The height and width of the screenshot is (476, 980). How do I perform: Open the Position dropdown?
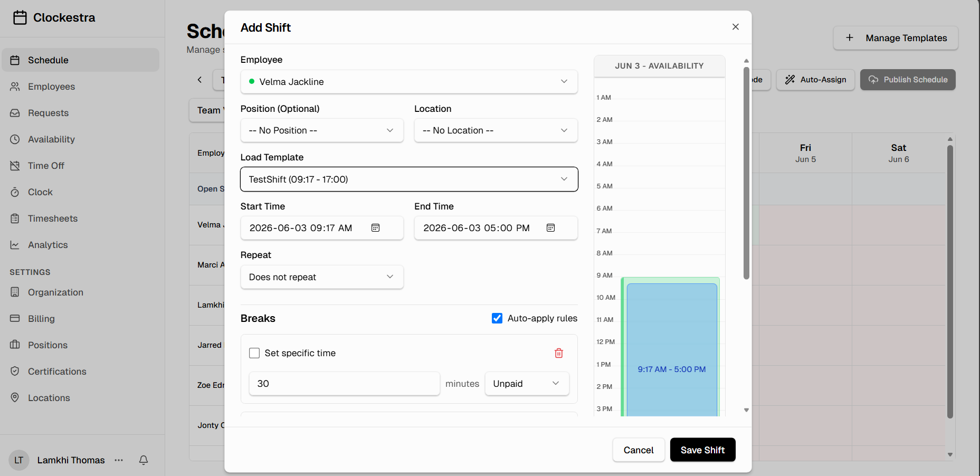pos(322,130)
